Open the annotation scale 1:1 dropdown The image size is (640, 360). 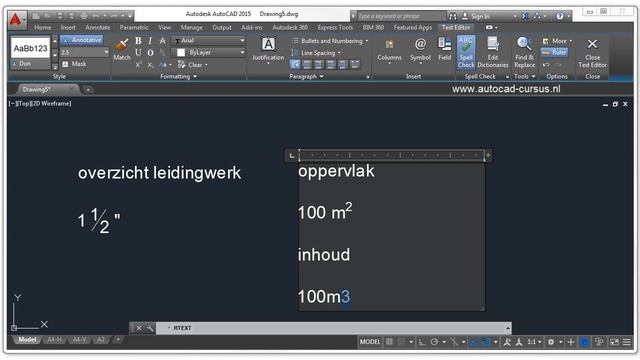[535, 342]
